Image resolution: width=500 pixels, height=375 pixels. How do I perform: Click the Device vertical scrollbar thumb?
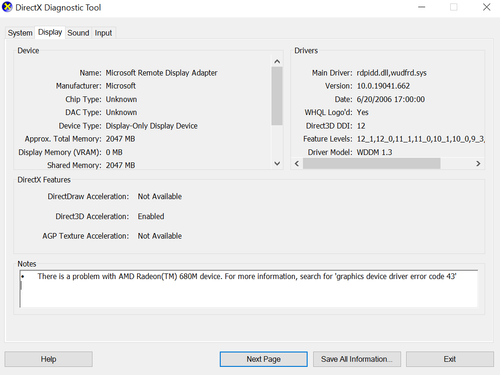click(x=277, y=96)
